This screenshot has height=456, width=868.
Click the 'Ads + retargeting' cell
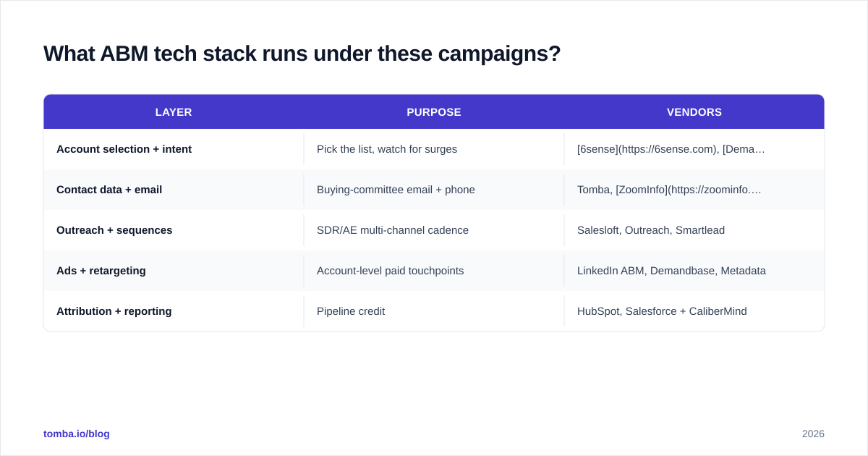pyautogui.click(x=174, y=271)
